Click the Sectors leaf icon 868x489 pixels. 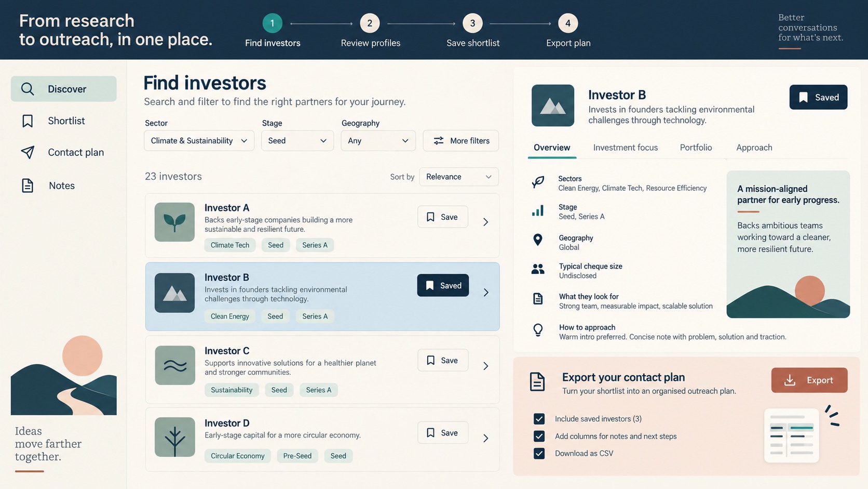click(538, 182)
